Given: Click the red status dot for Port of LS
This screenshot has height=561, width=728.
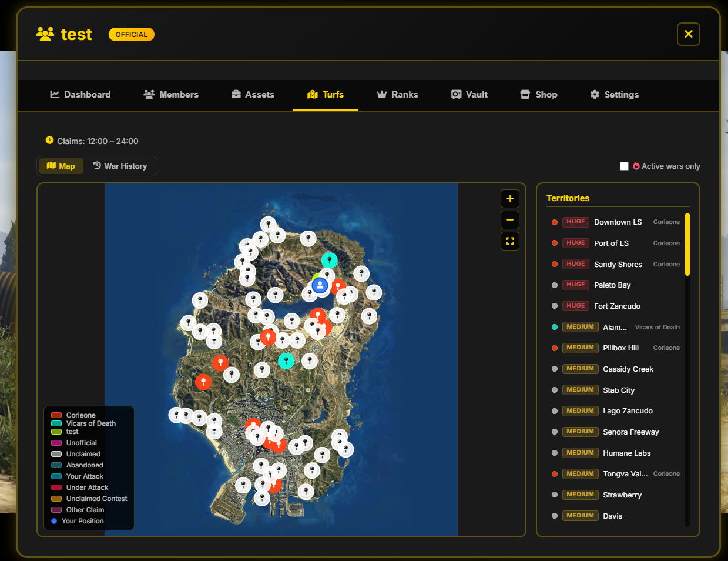Looking at the screenshot, I should point(554,243).
